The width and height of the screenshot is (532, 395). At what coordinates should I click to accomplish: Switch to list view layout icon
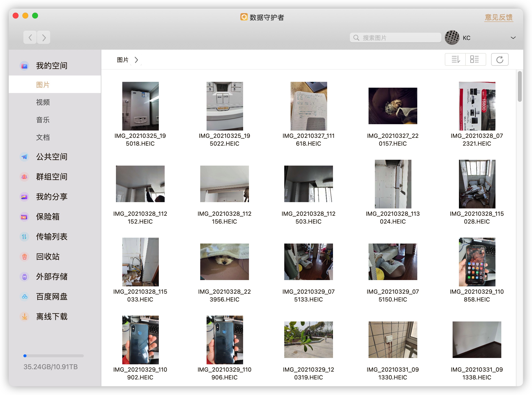coord(475,59)
